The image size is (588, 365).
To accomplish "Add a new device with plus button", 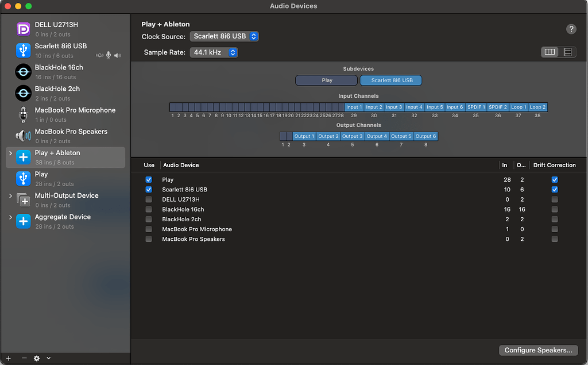I will [x=9, y=358].
